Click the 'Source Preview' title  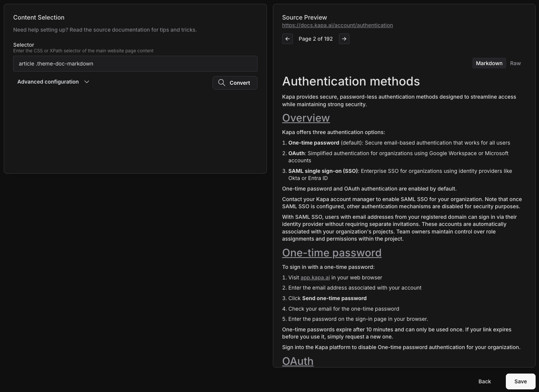click(305, 17)
